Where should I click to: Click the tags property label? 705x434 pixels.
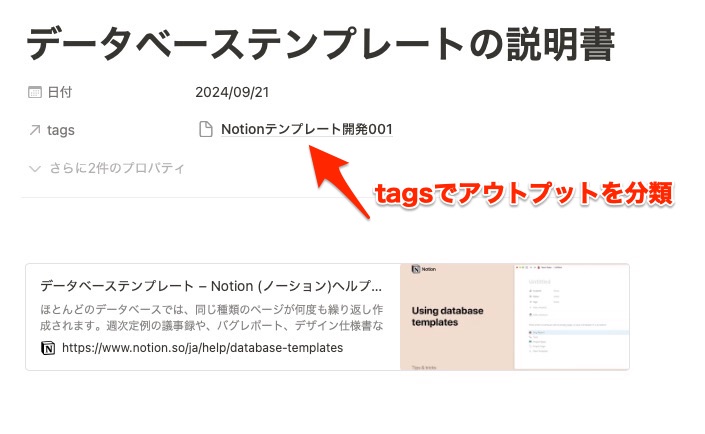[61, 130]
